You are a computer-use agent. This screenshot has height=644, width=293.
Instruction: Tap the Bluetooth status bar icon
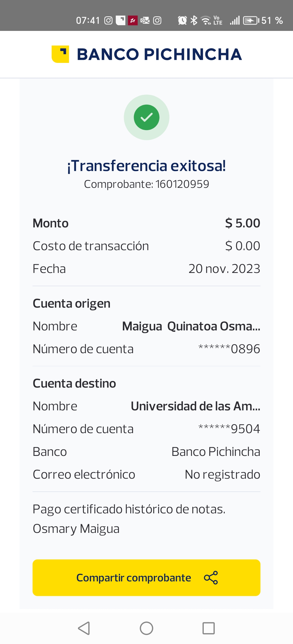pos(194,20)
